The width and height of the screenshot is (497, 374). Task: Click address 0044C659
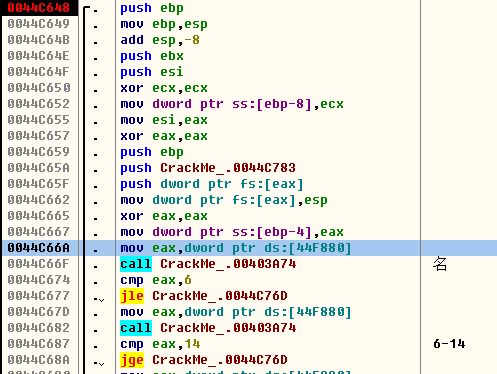[39, 152]
